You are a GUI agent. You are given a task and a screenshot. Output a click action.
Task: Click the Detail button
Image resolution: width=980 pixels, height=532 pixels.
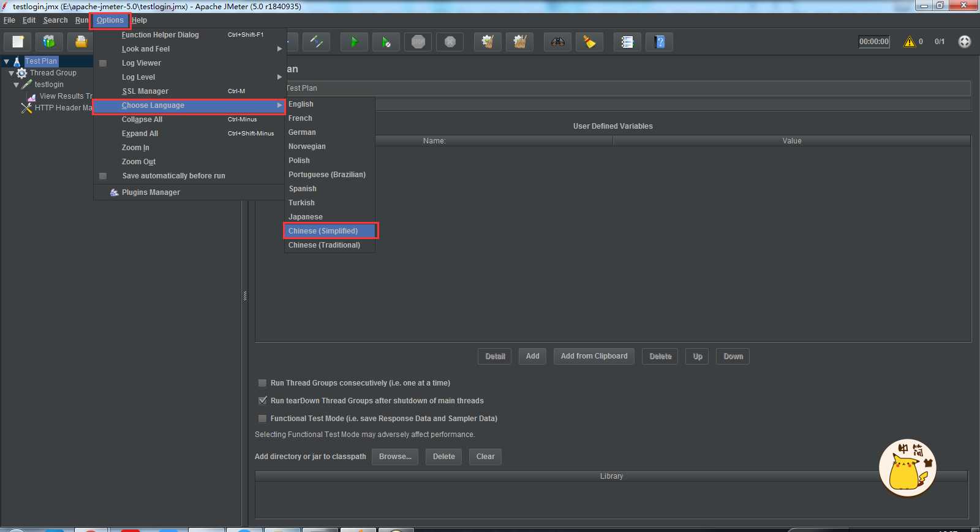(495, 356)
